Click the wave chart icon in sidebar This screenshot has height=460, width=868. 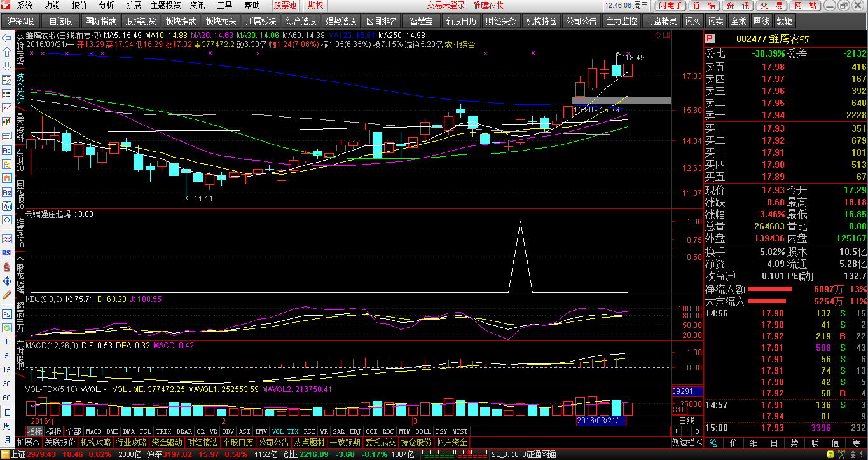[x=6, y=239]
